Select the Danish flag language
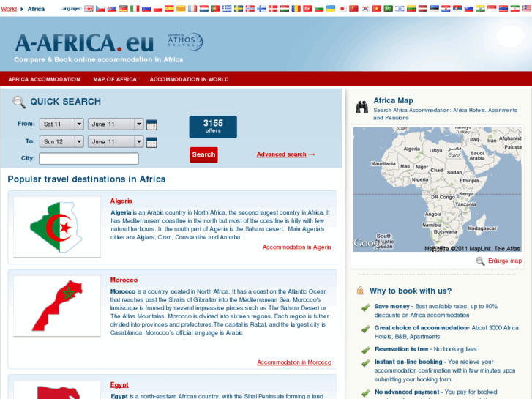532x399 pixels. pos(274,9)
